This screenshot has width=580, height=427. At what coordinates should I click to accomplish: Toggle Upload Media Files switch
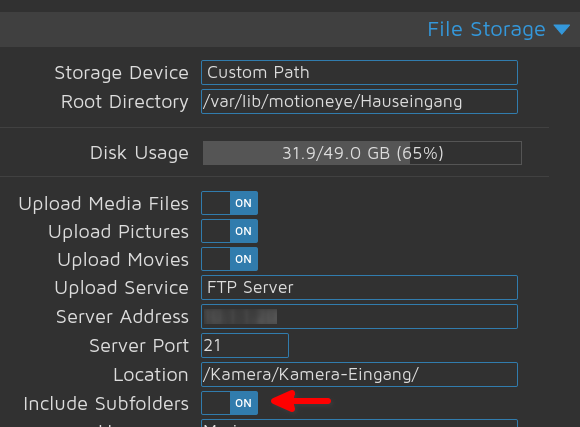[229, 203]
